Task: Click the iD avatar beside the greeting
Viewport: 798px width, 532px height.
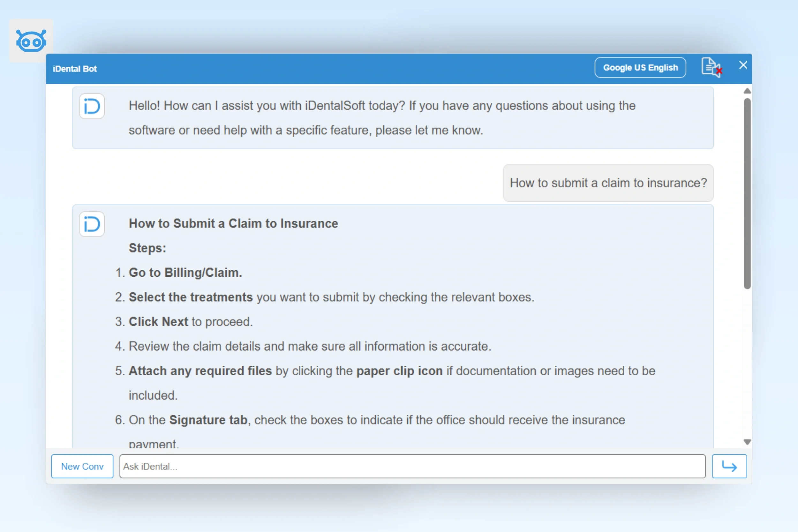Action: (92, 106)
